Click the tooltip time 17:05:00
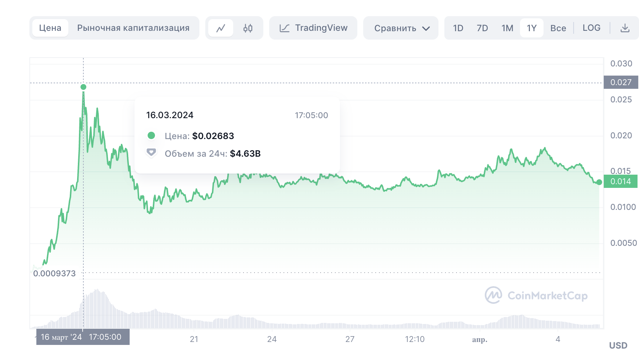 click(x=311, y=115)
